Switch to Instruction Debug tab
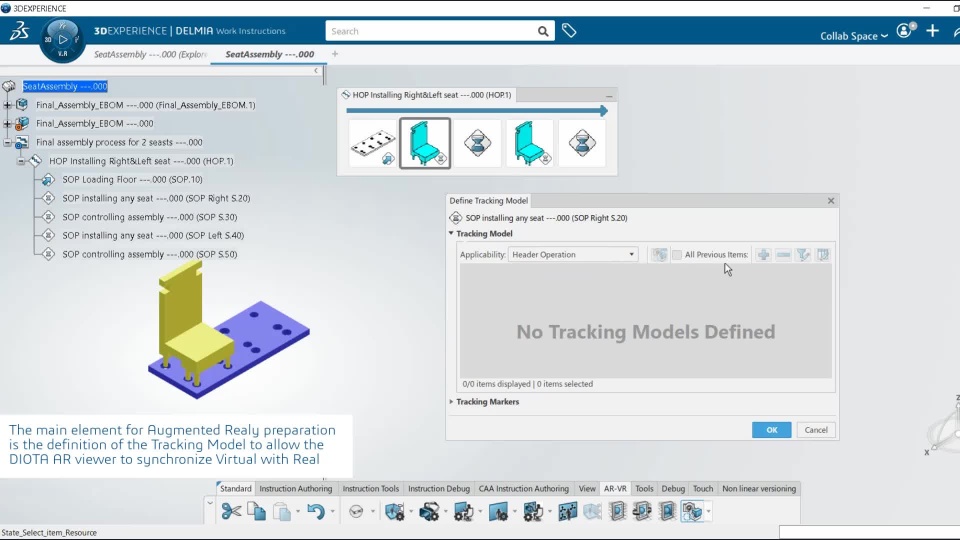 (439, 489)
